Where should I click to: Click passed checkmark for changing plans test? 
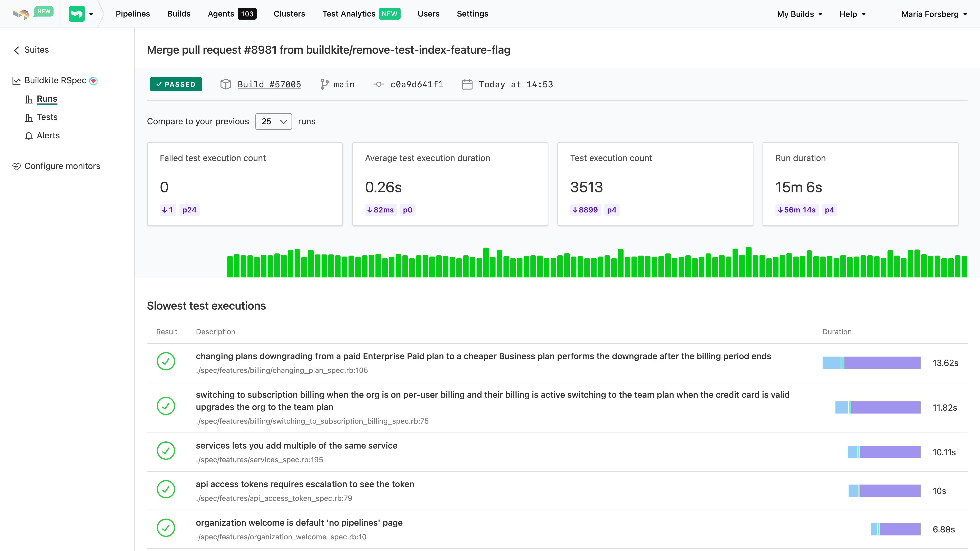point(166,361)
